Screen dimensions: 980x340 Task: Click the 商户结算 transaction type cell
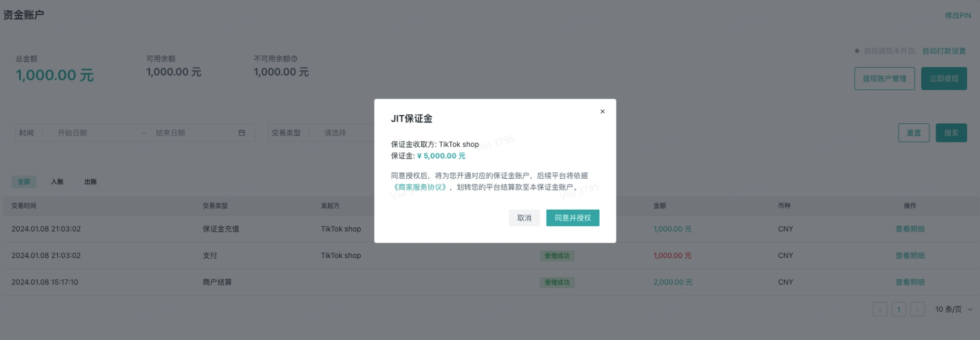(x=217, y=282)
